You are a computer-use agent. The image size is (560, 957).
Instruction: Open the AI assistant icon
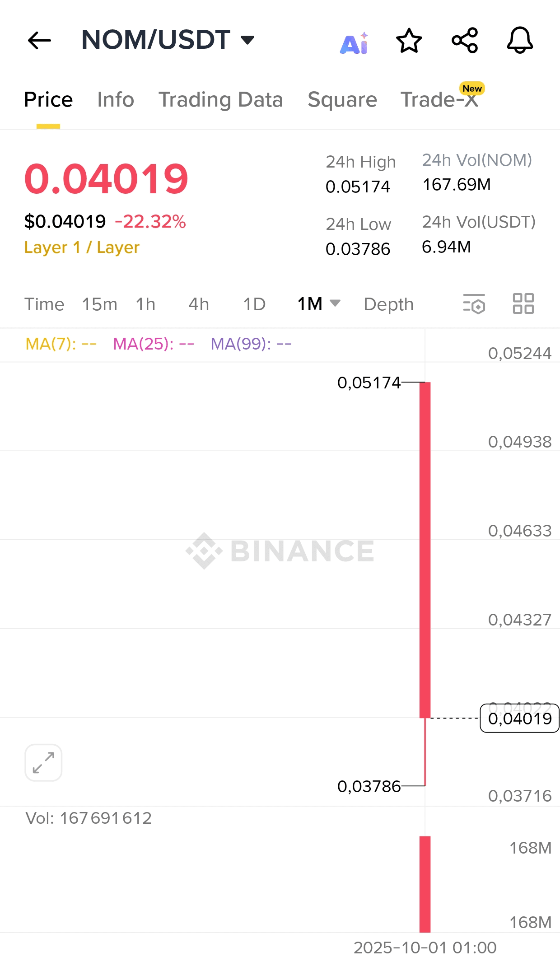click(x=355, y=43)
